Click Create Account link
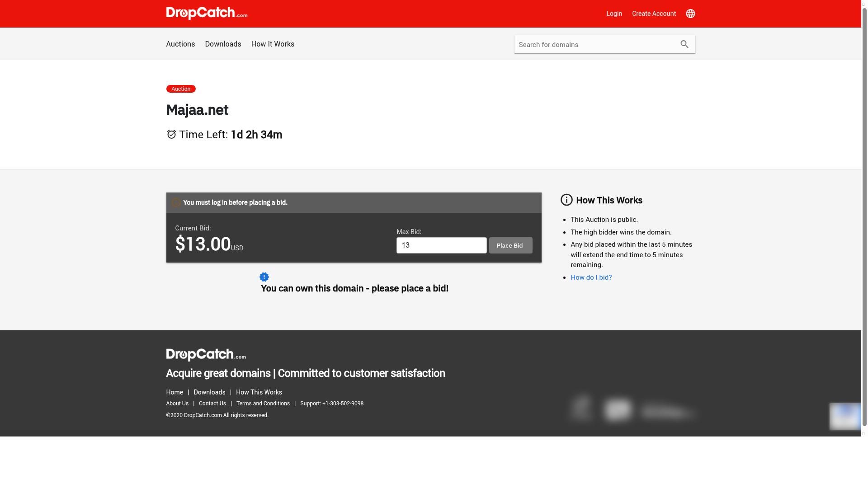 654,14
